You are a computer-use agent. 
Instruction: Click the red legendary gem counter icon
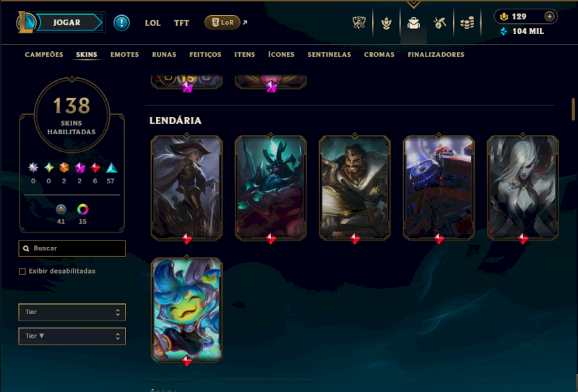(95, 167)
